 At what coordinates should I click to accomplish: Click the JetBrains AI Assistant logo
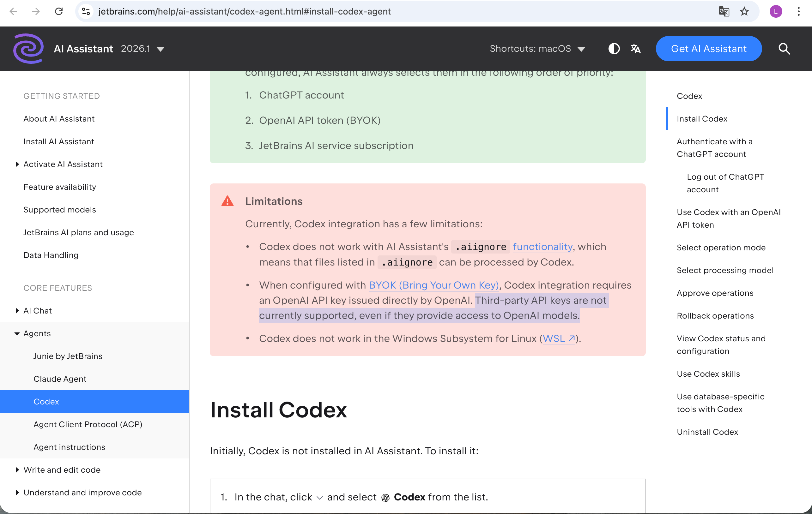28,49
